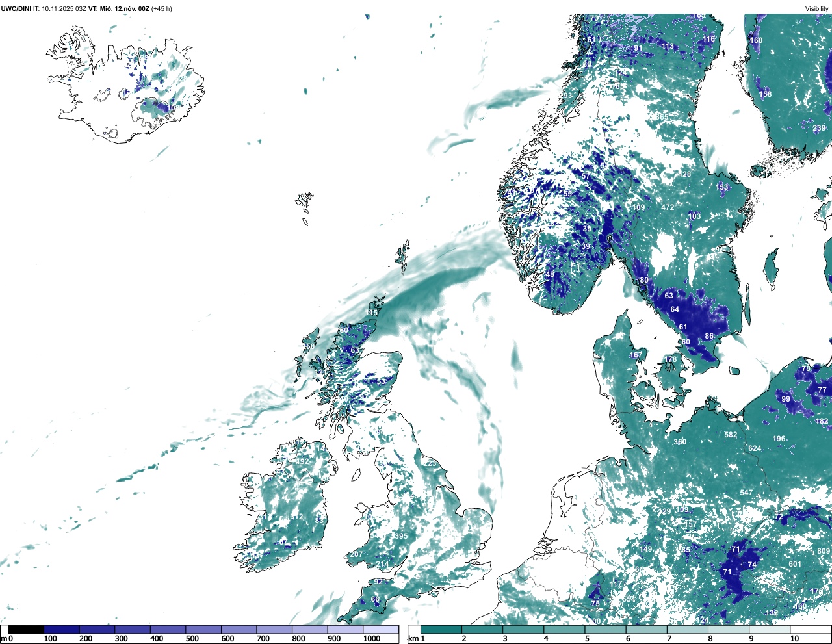Click the map value '601'

pyautogui.click(x=795, y=564)
